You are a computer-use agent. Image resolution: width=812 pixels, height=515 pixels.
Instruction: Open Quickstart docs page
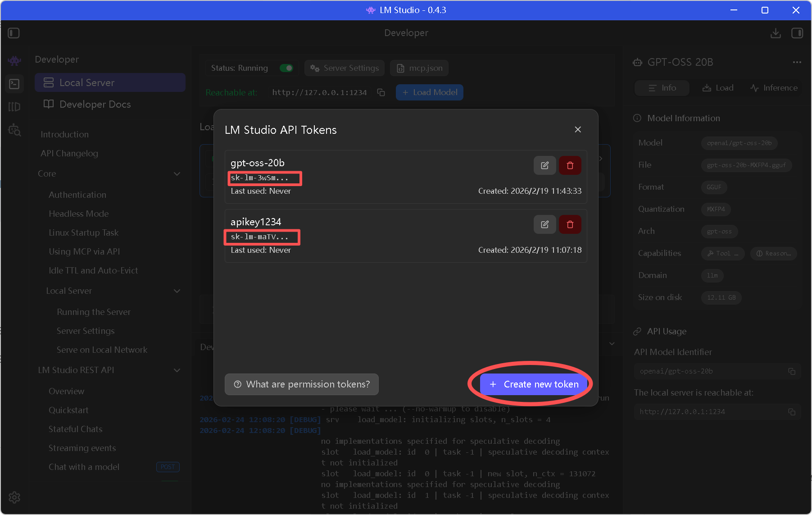tap(68, 410)
